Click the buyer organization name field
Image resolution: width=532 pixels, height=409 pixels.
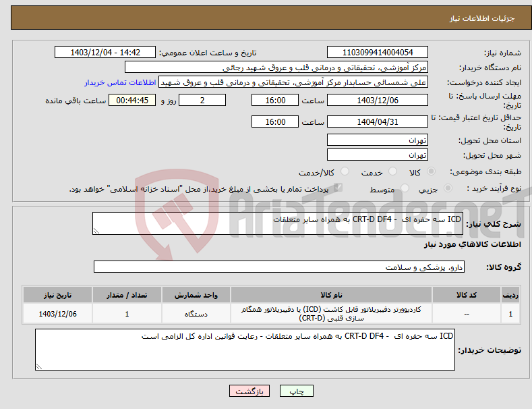tap(276, 67)
